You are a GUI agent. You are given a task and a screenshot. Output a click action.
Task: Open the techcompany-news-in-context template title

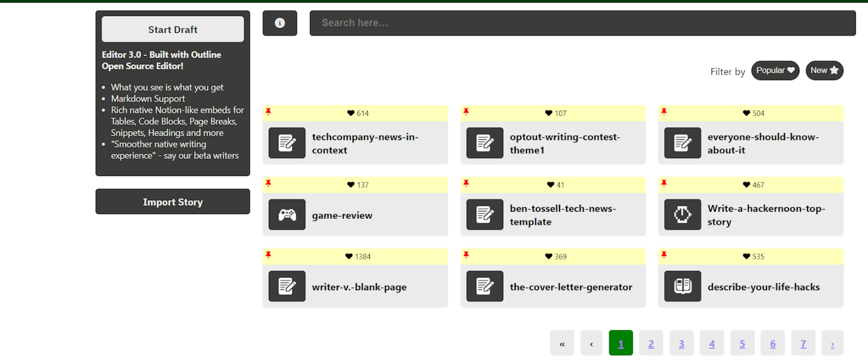click(x=365, y=143)
